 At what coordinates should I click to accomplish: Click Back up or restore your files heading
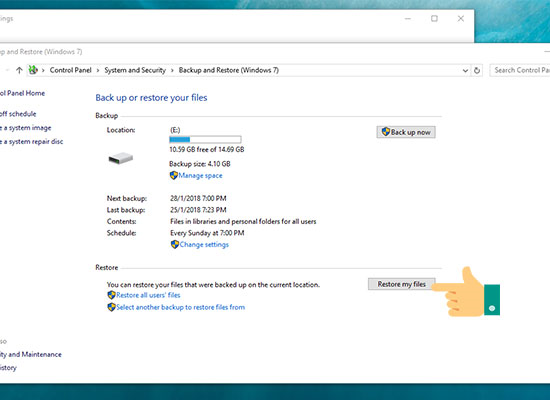point(151,98)
